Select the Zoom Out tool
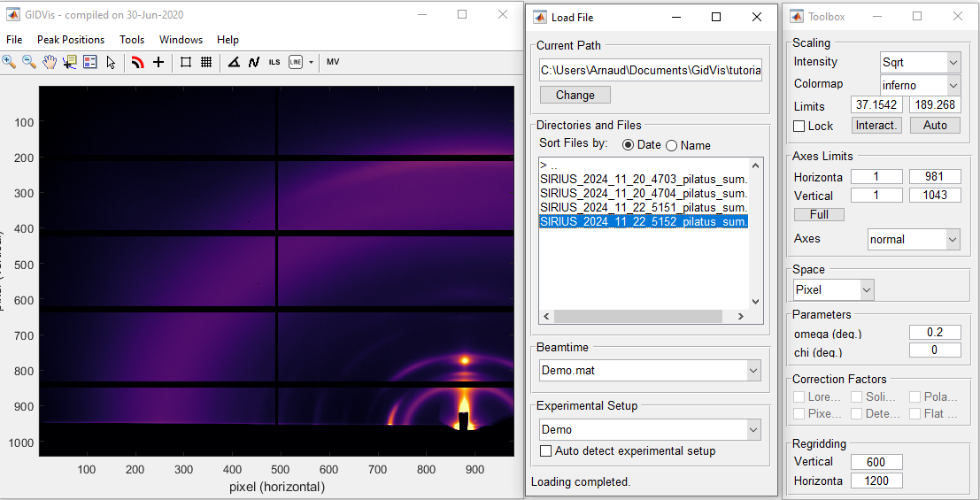 [x=28, y=62]
